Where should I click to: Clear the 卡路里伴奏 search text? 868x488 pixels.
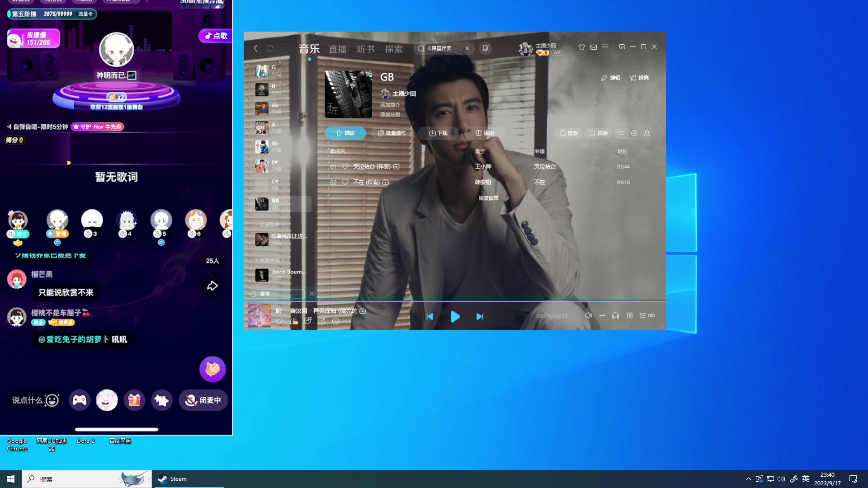(467, 48)
